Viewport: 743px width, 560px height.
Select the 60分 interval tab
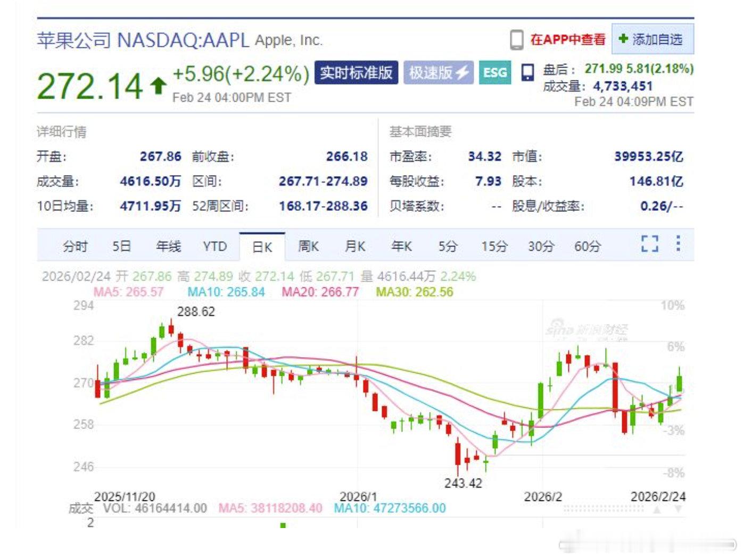click(588, 246)
